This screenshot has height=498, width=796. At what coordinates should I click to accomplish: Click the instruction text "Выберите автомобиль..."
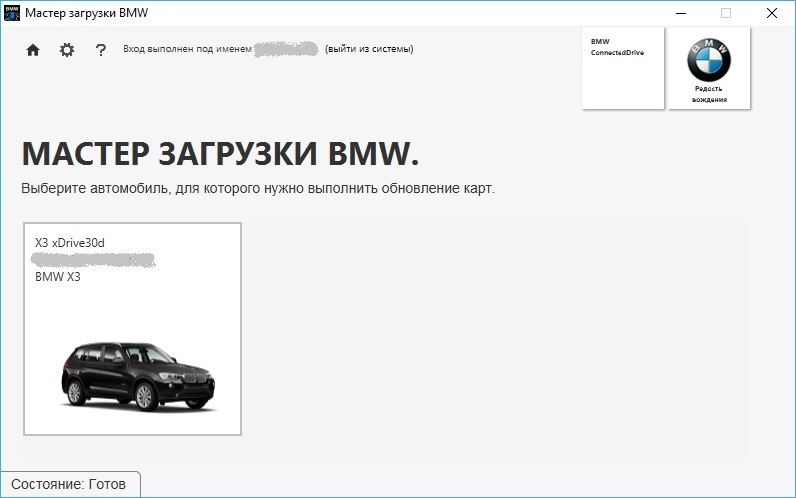pos(258,188)
